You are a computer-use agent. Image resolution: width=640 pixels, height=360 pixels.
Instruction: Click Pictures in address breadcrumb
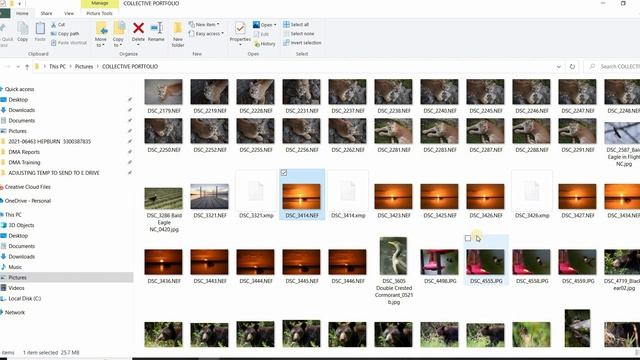(x=84, y=67)
